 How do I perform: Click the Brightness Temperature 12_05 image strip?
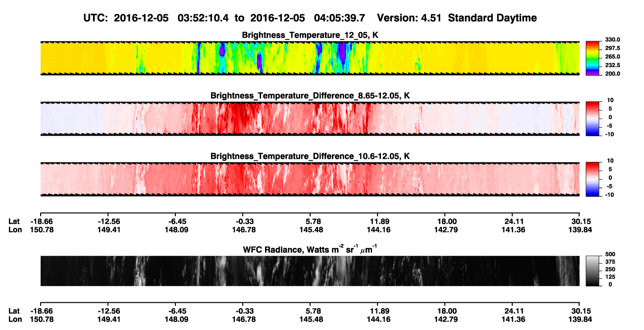pyautogui.click(x=310, y=58)
